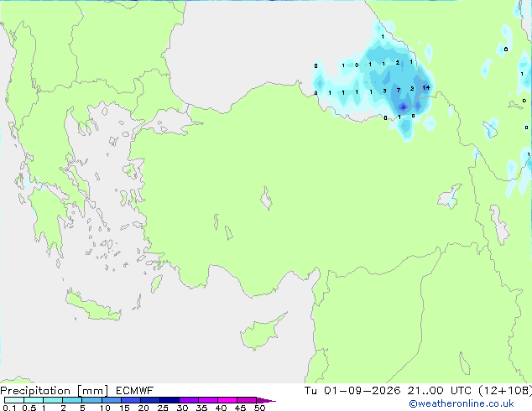The width and height of the screenshot is (532, 411).
Task: Click the "7" precipitation value on the map
Action: click(x=399, y=90)
